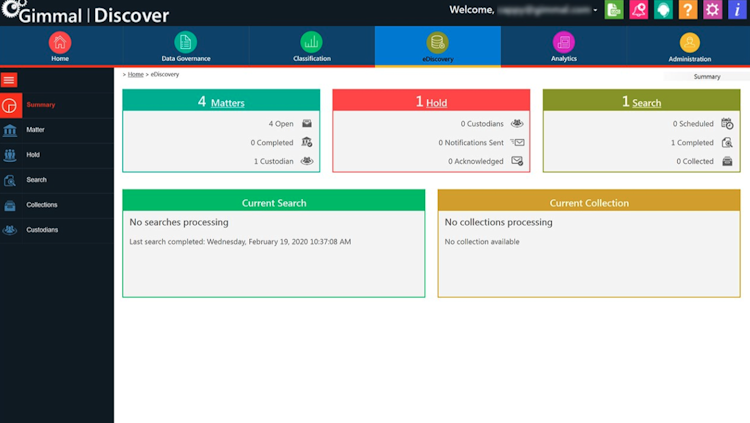The image size is (750, 423).
Task: Click the 0 Completed matters icon
Action: pos(307,142)
